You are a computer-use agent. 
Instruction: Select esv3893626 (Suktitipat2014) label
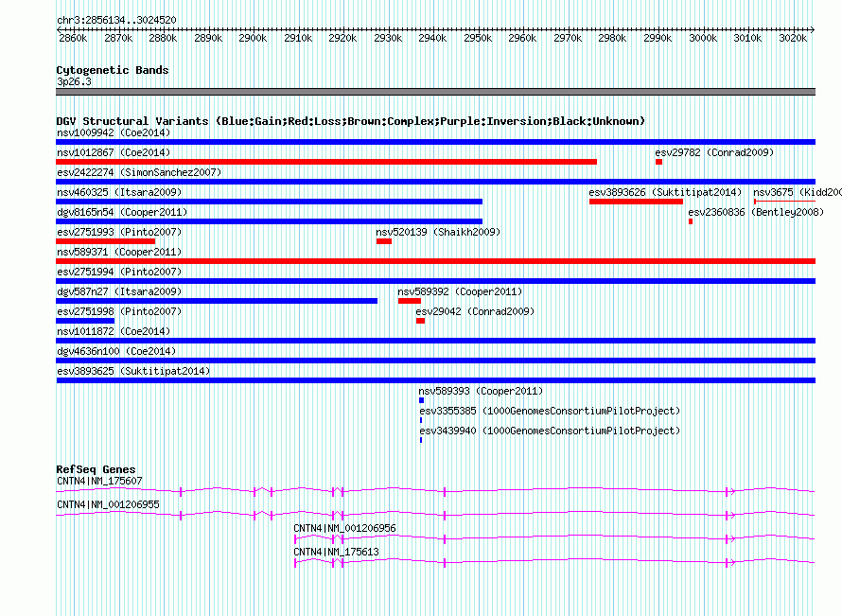pos(665,192)
